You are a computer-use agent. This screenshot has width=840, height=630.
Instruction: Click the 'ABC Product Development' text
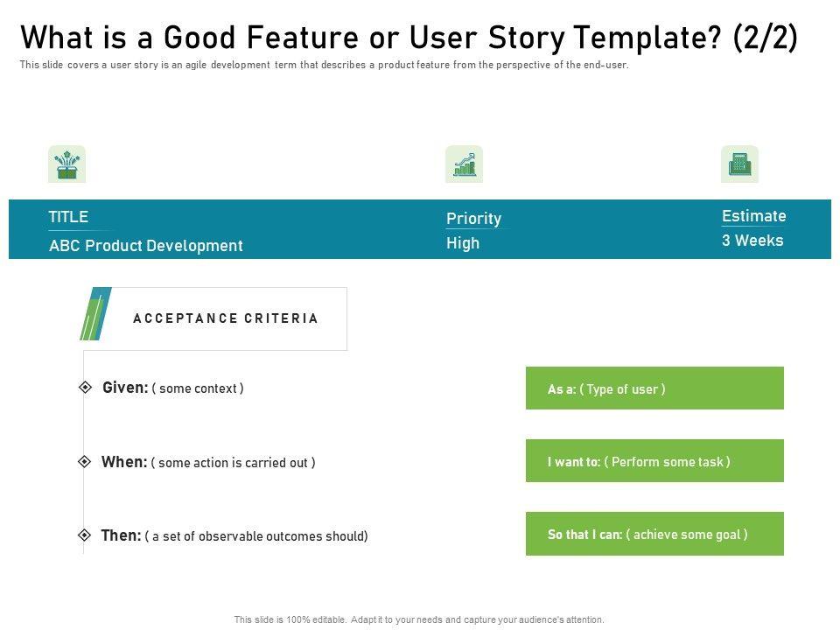tap(145, 246)
